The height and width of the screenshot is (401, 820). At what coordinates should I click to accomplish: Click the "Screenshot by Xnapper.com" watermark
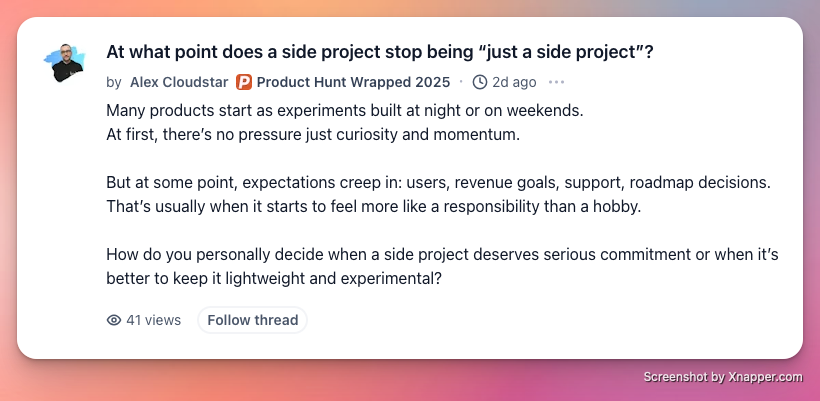pos(722,377)
